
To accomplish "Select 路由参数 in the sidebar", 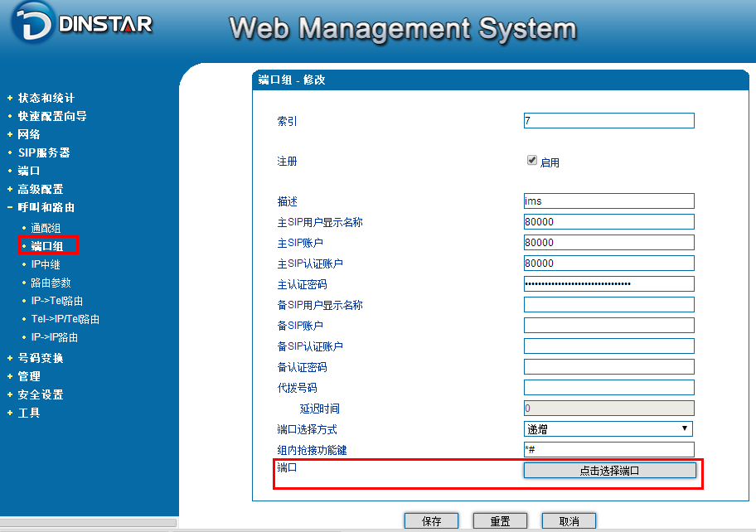I will [x=51, y=283].
